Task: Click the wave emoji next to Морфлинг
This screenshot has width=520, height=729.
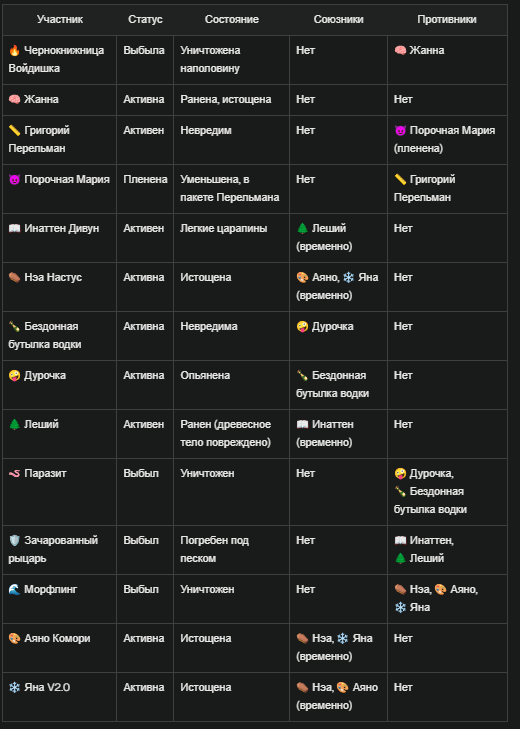Action: pyautogui.click(x=14, y=589)
